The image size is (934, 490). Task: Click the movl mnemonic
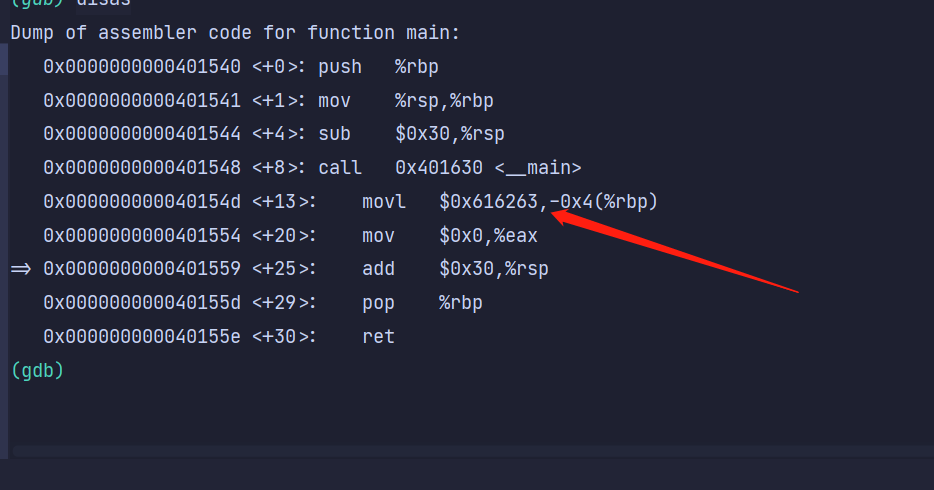[x=384, y=202]
